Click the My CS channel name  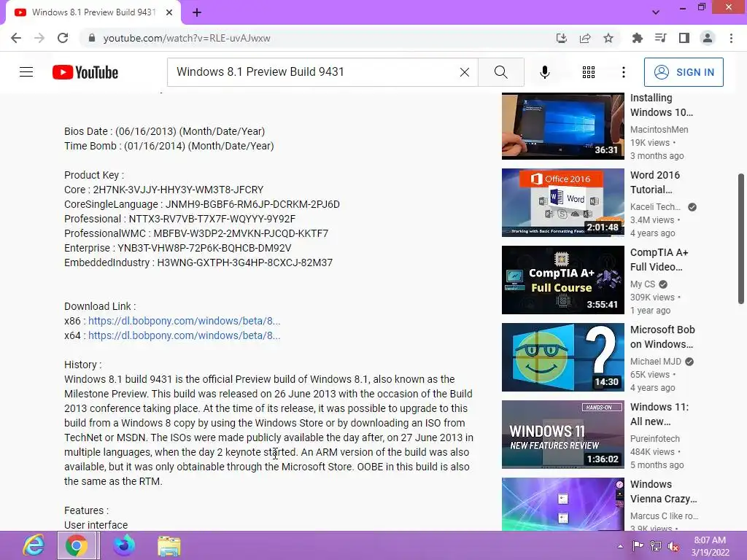(x=642, y=284)
